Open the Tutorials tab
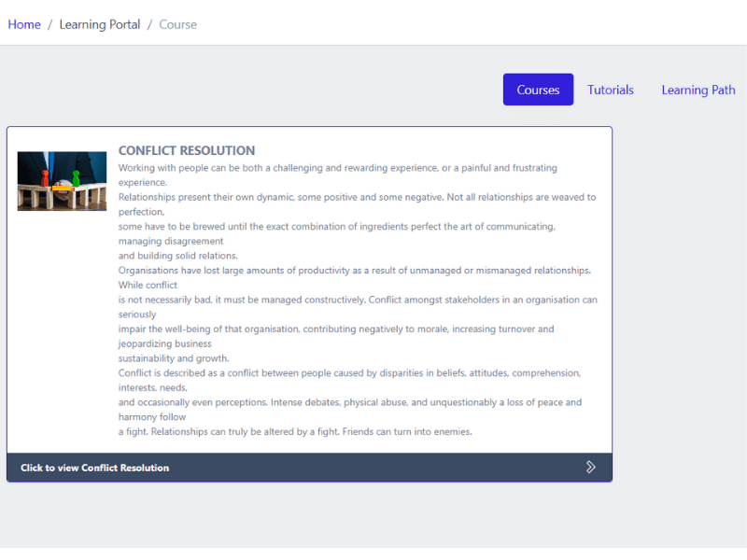 [611, 90]
